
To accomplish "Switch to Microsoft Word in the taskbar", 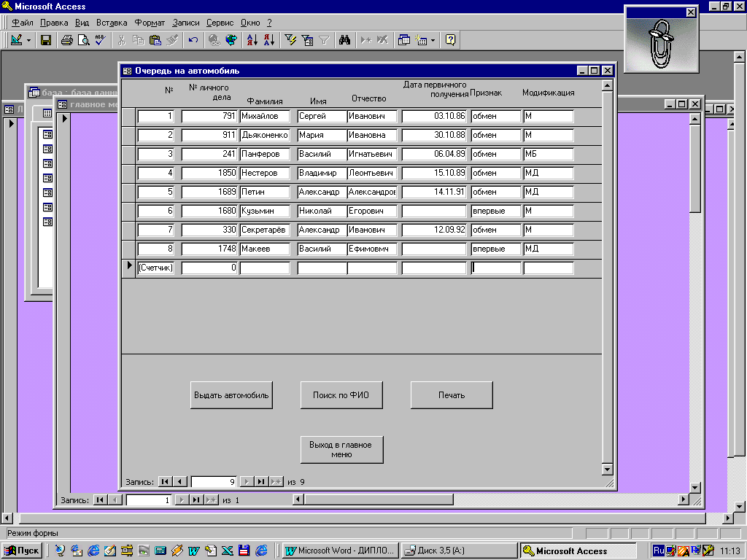I will (341, 551).
